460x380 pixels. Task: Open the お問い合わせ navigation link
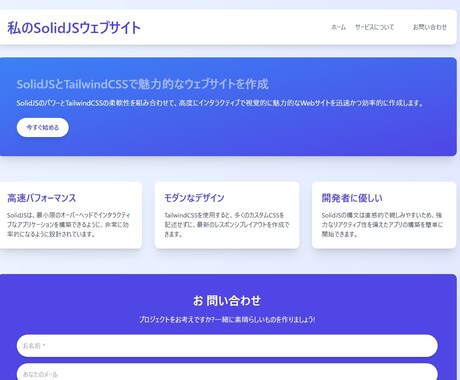pyautogui.click(x=430, y=27)
